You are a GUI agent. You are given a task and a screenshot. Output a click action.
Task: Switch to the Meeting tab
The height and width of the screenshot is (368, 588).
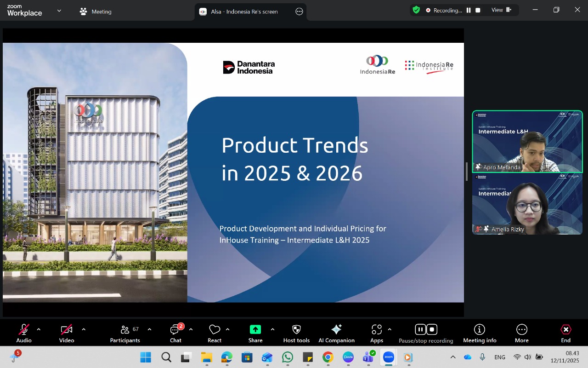point(96,11)
